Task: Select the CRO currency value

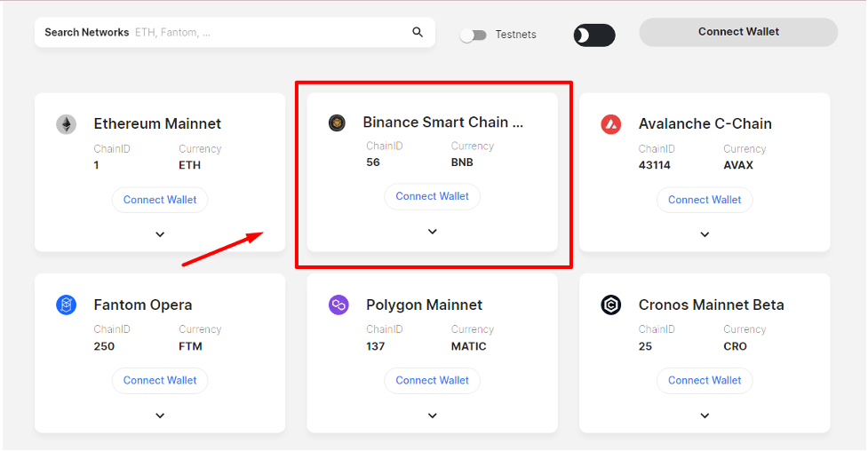Action: 735,346
